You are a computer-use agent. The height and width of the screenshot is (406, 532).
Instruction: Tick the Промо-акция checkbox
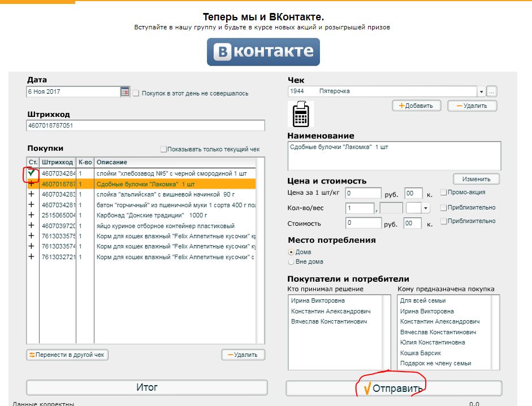(x=444, y=193)
